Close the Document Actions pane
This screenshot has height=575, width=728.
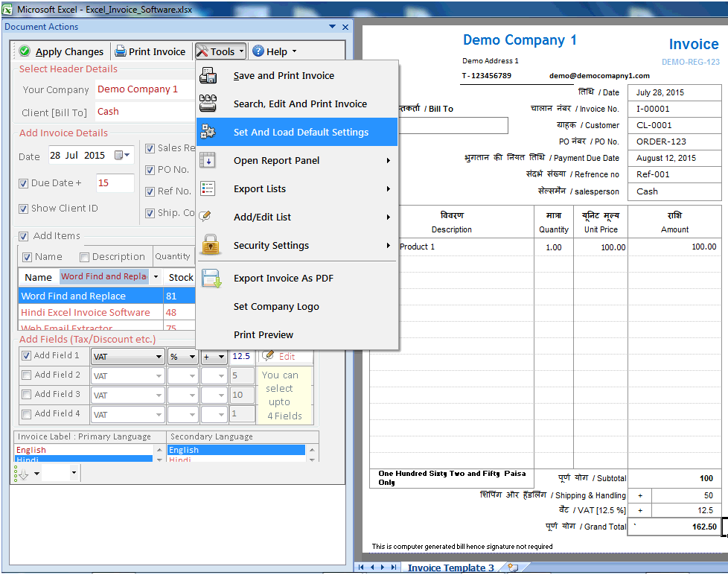pos(345,27)
